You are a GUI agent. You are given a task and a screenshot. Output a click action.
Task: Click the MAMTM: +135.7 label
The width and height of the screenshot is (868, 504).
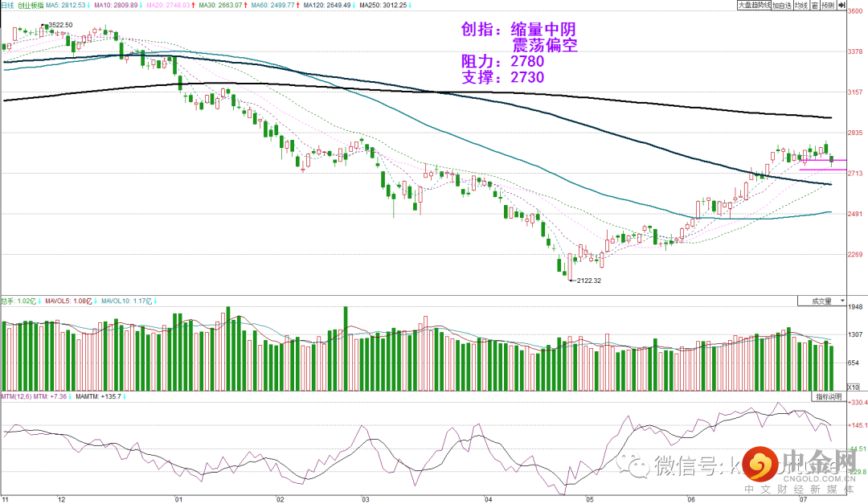pyautogui.click(x=100, y=396)
